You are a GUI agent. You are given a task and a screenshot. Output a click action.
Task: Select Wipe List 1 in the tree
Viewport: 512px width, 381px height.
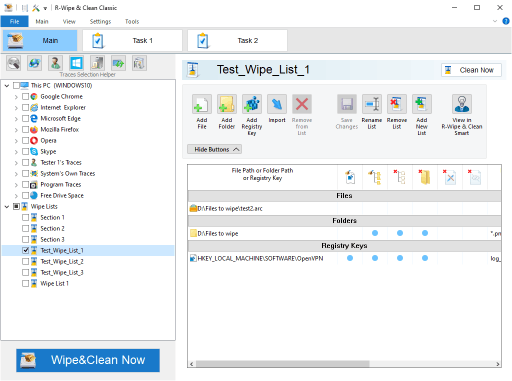(54, 283)
